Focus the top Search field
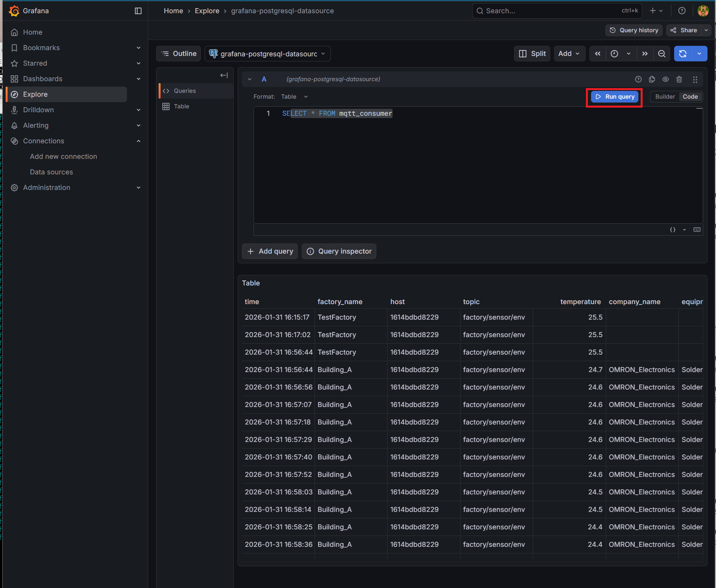The image size is (716, 588). point(551,11)
